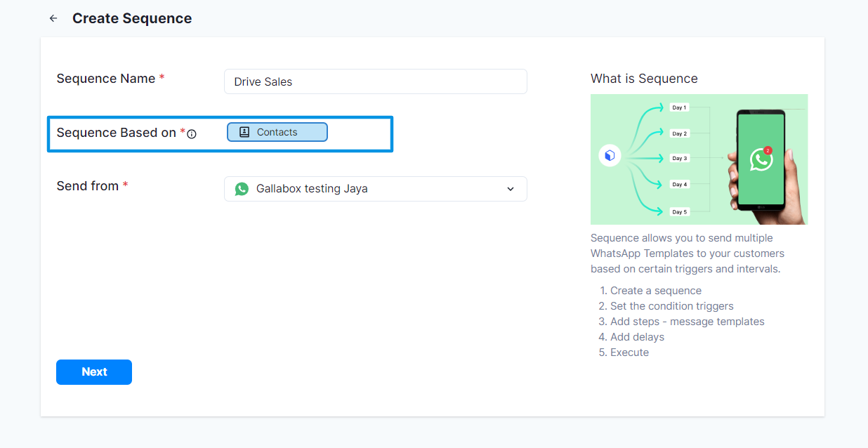Click the Day 1 label in illustration
Viewport: 868px width, 448px height.
point(679,108)
